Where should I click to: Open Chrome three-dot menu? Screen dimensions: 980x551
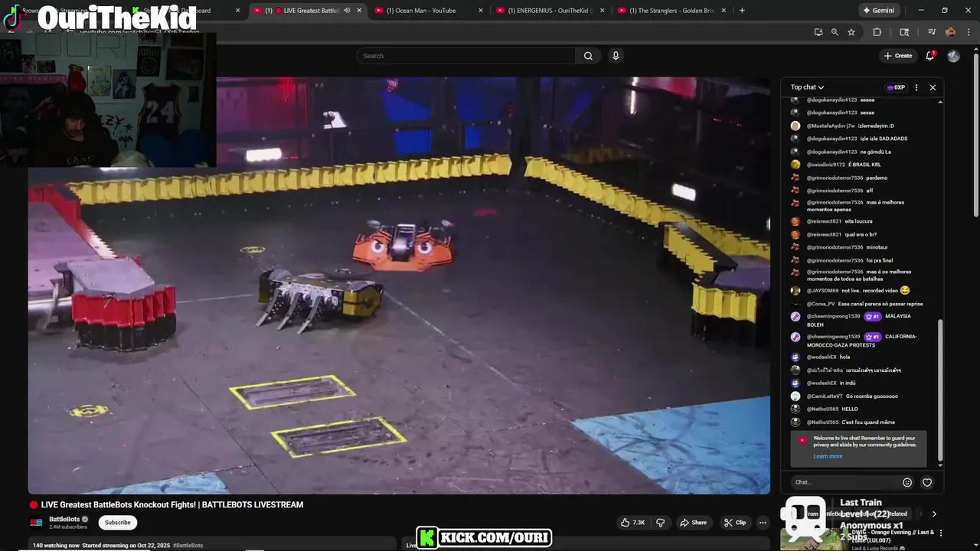click(967, 32)
